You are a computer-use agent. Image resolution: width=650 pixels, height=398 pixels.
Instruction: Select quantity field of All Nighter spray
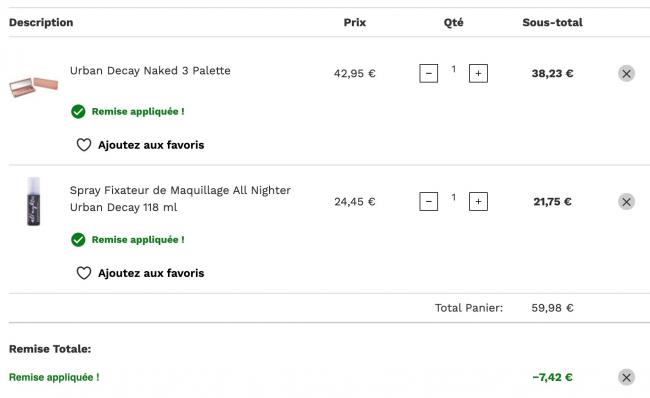(x=454, y=197)
